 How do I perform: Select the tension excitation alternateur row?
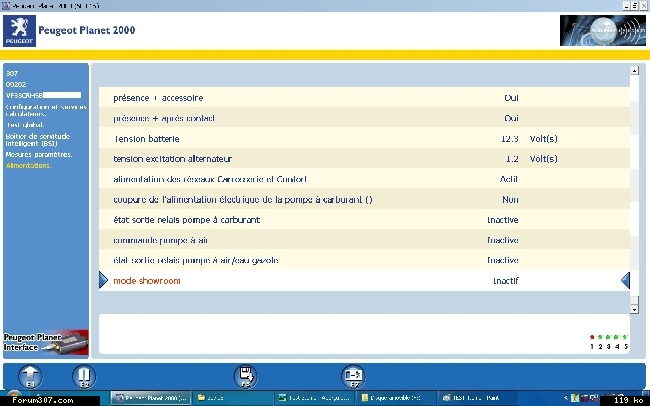coord(364,159)
